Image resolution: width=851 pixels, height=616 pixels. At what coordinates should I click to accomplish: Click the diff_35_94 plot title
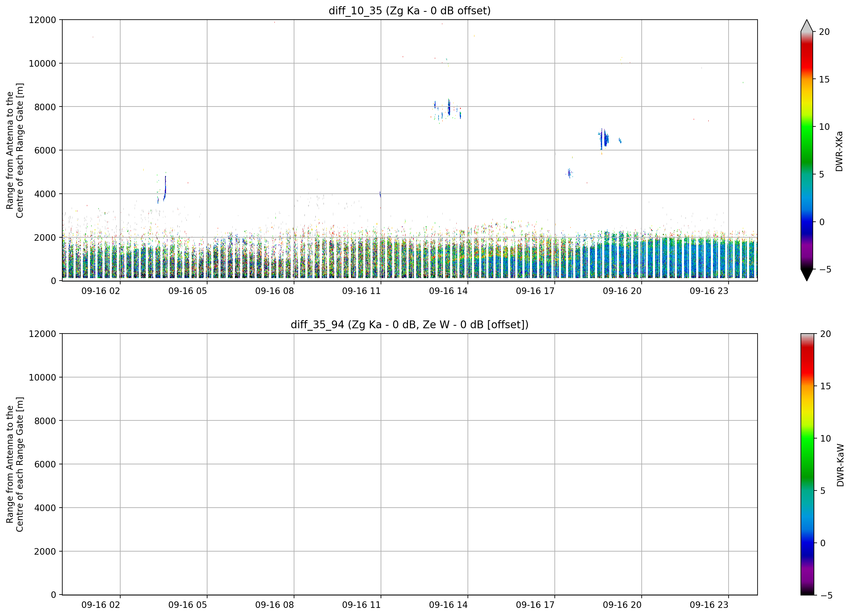pyautogui.click(x=409, y=325)
